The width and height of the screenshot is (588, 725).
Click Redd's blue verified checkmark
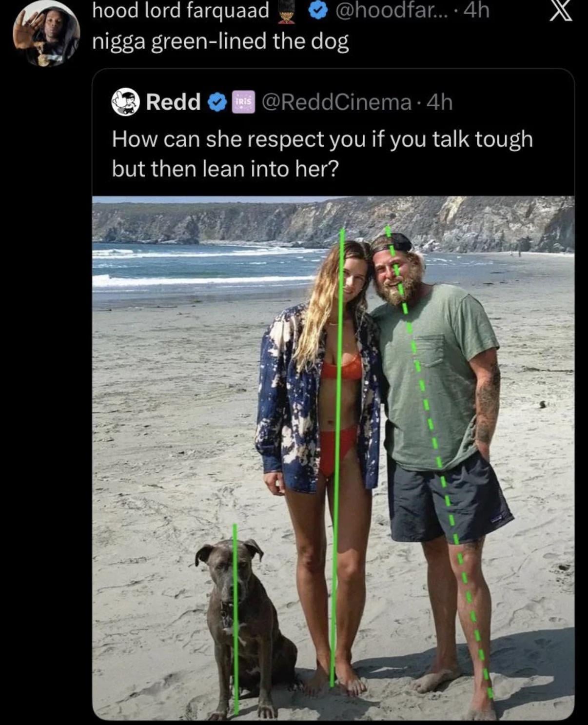point(217,102)
